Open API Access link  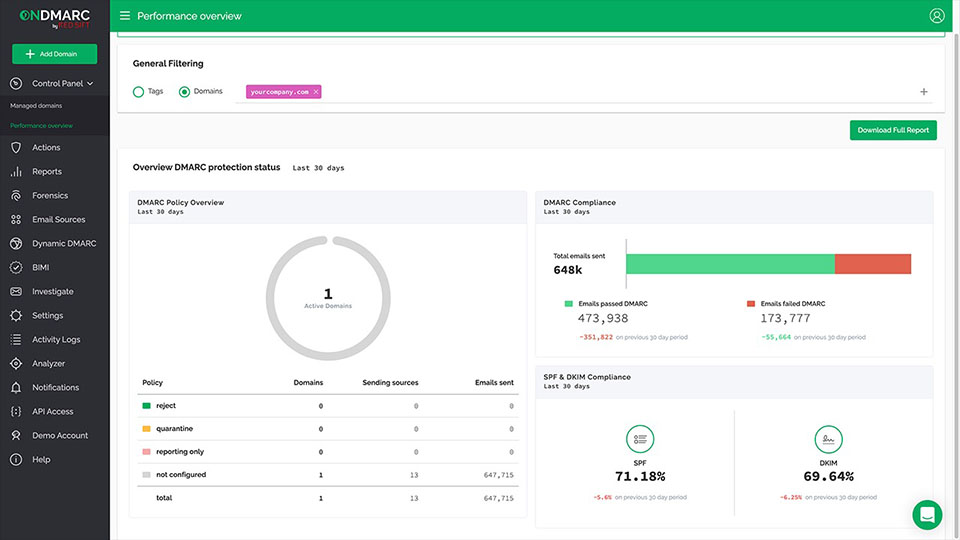[53, 411]
